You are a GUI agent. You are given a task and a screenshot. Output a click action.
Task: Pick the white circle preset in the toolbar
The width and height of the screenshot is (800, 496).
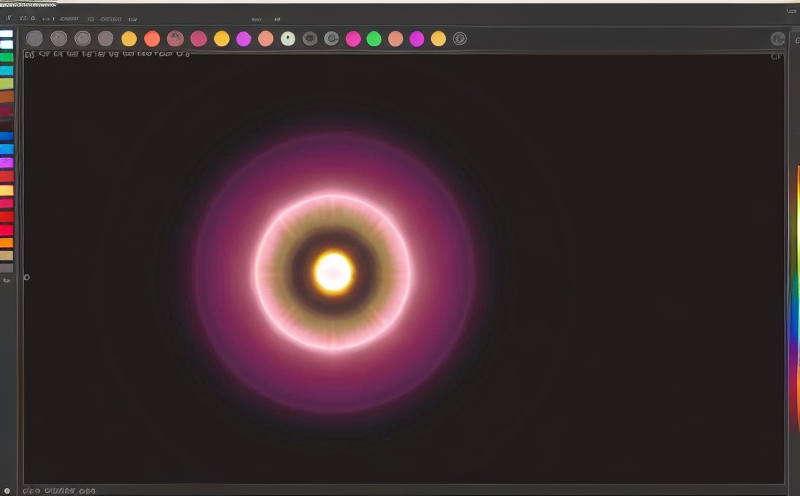tap(288, 39)
